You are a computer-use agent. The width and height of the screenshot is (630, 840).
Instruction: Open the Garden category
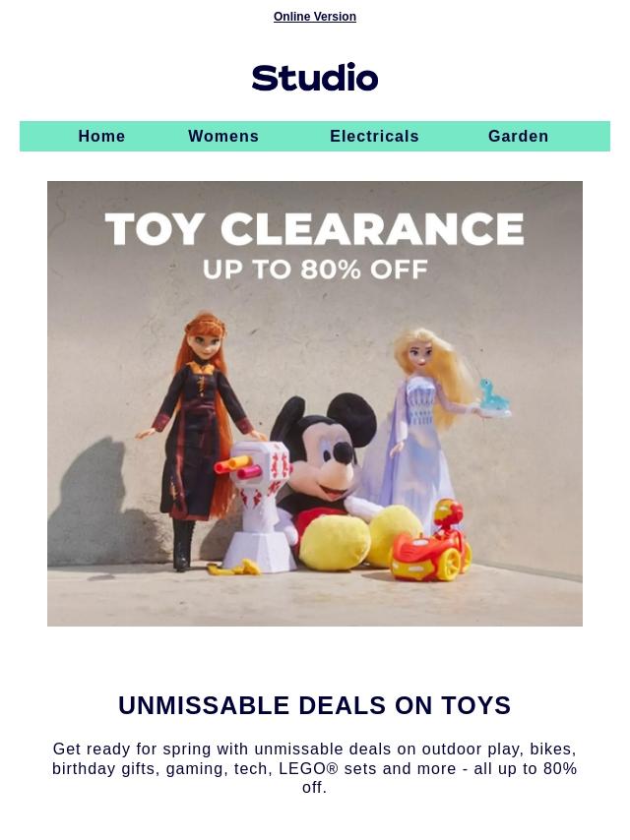(519, 136)
